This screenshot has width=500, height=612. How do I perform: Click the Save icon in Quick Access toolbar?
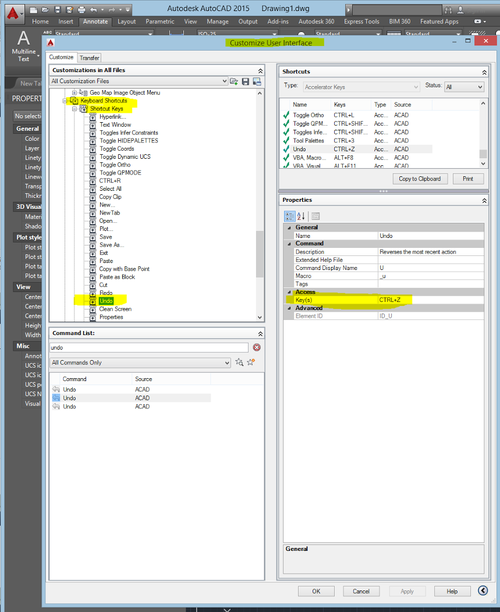click(57, 10)
